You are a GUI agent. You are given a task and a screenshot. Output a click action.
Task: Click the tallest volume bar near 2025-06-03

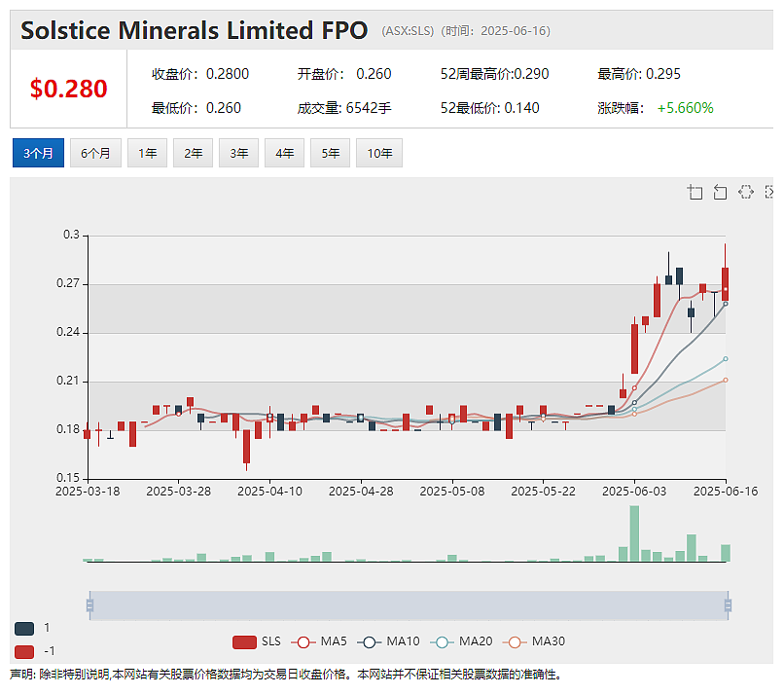coord(634,533)
